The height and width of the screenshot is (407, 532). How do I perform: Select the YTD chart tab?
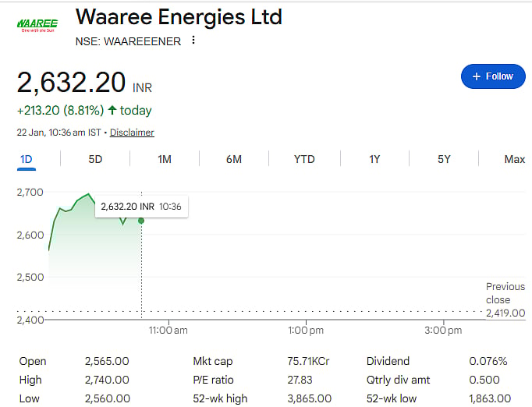coord(304,159)
